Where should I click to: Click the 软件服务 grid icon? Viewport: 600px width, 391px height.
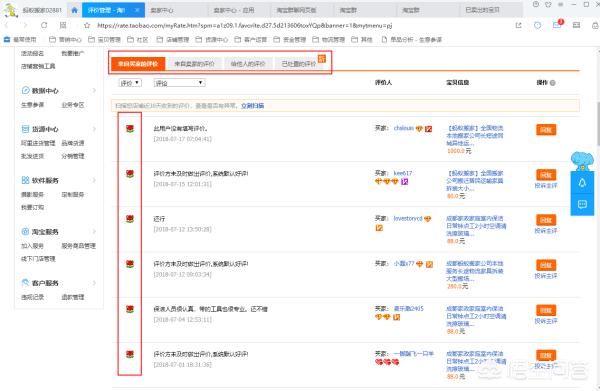(x=25, y=180)
